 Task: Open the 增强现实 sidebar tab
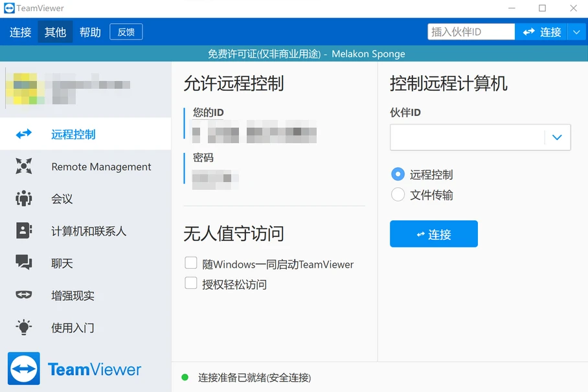[x=85, y=295]
